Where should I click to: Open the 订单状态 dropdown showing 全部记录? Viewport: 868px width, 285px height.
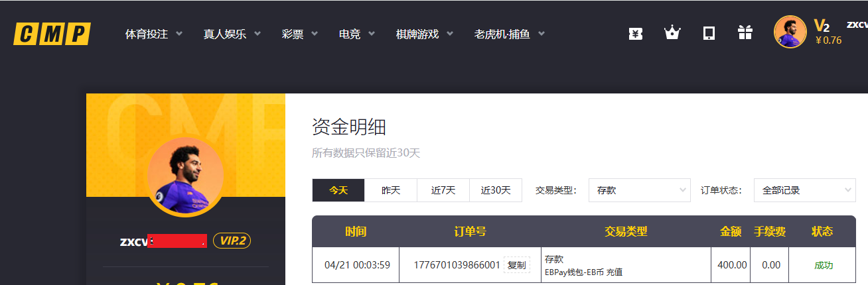[x=805, y=190]
